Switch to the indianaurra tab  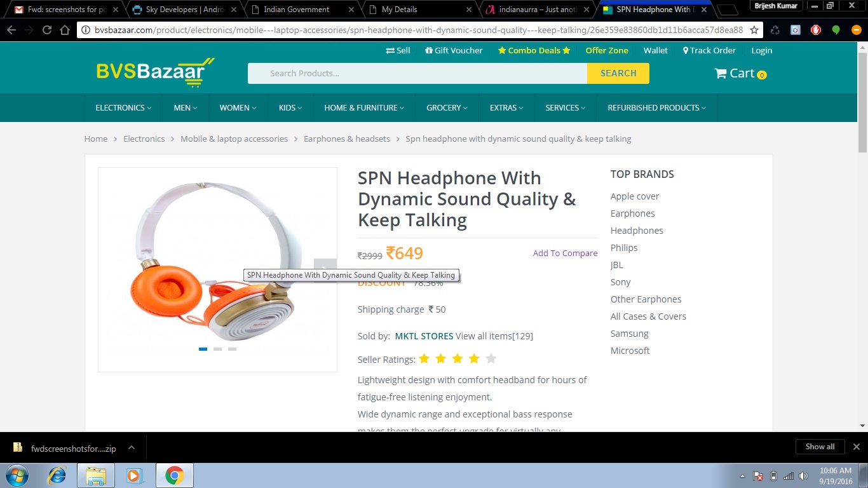point(538,10)
